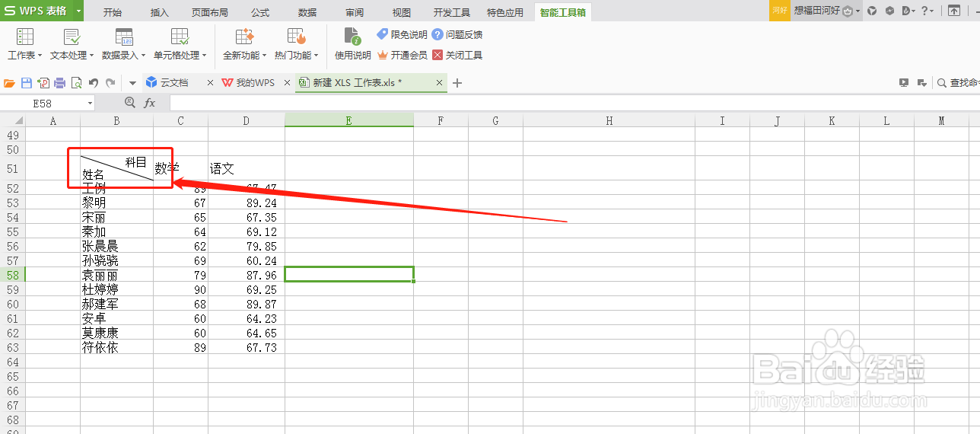This screenshot has height=434, width=980.
Task: Open quick access toolbar customize arrow
Action: [x=132, y=83]
